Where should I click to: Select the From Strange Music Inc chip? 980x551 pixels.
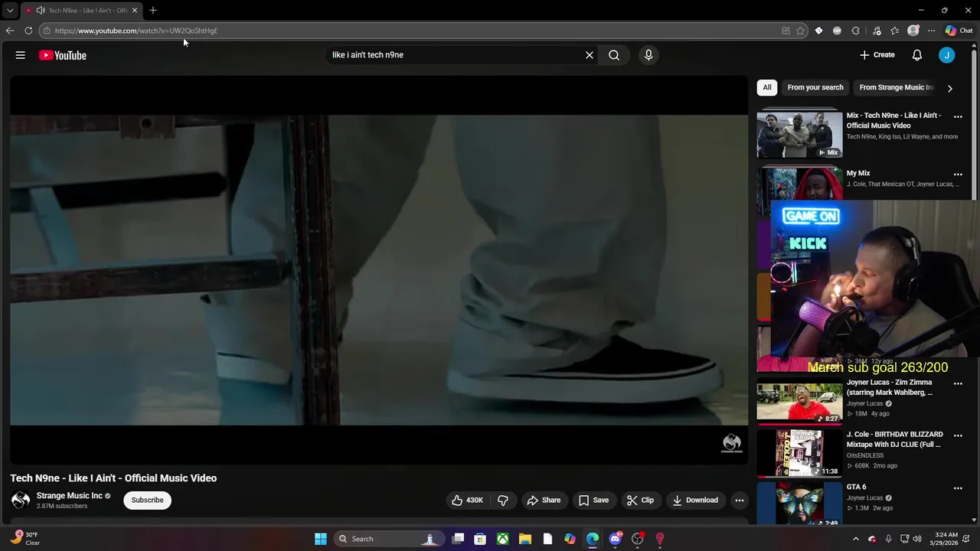click(x=896, y=87)
